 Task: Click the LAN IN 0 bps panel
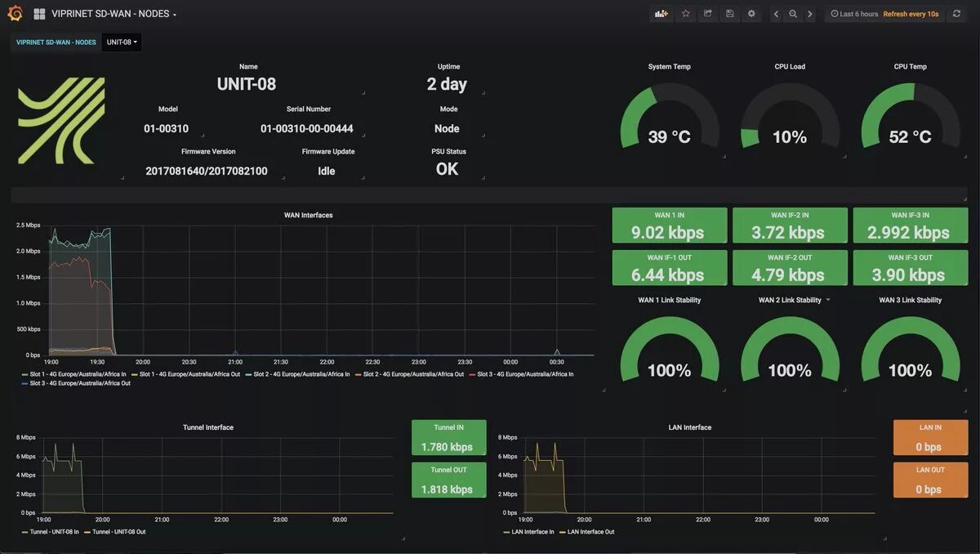click(930, 438)
